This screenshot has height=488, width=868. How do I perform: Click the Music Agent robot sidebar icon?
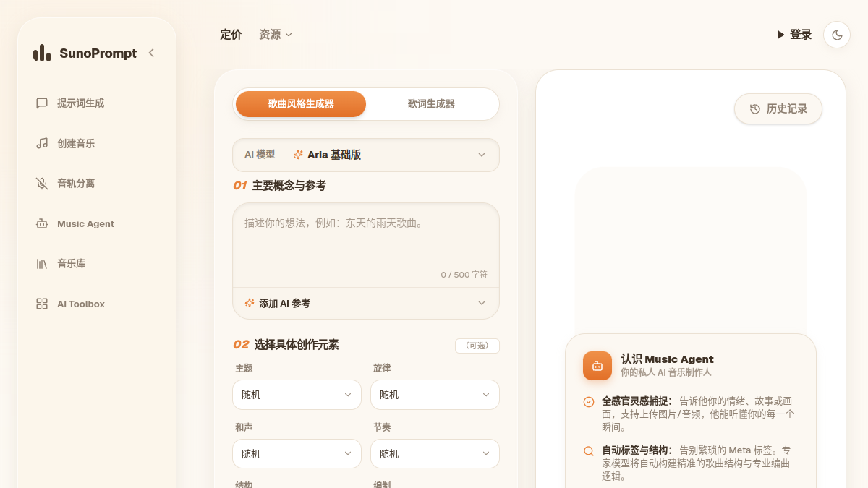pyautogui.click(x=42, y=224)
